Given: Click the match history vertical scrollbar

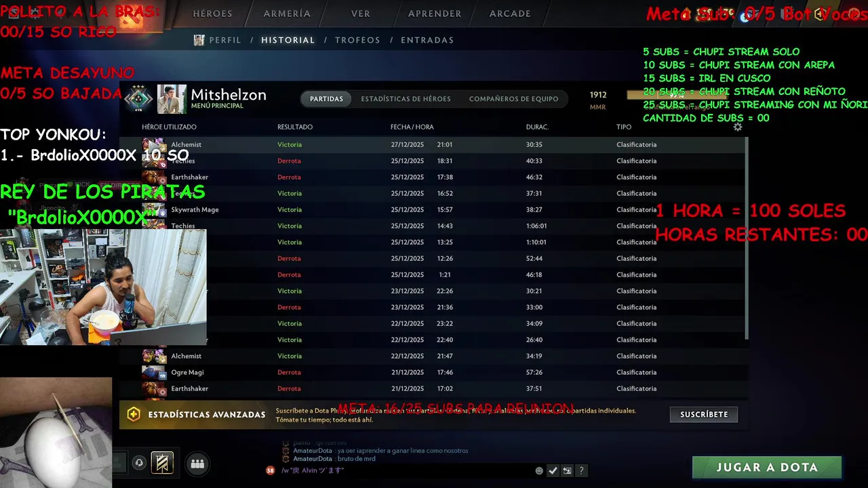Looking at the screenshot, I should 747,239.
